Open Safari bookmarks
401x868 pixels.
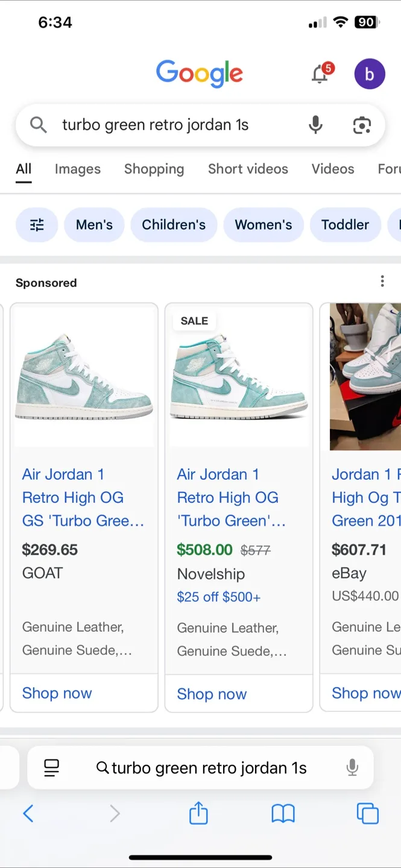click(x=283, y=813)
